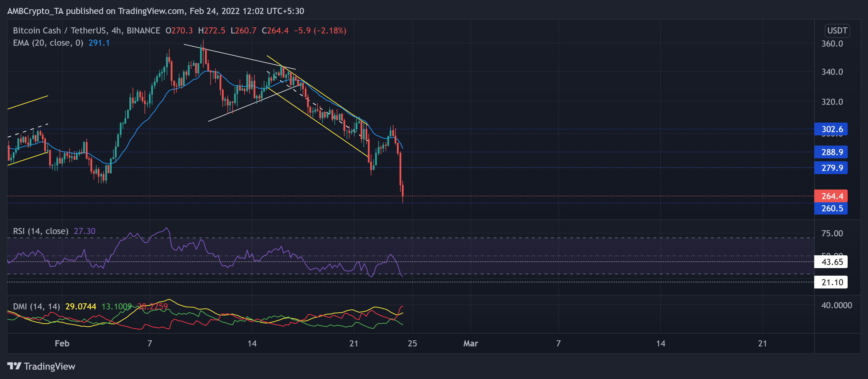The image size is (868, 379).
Task: Click the close value C264.4
Action: [x=275, y=31]
